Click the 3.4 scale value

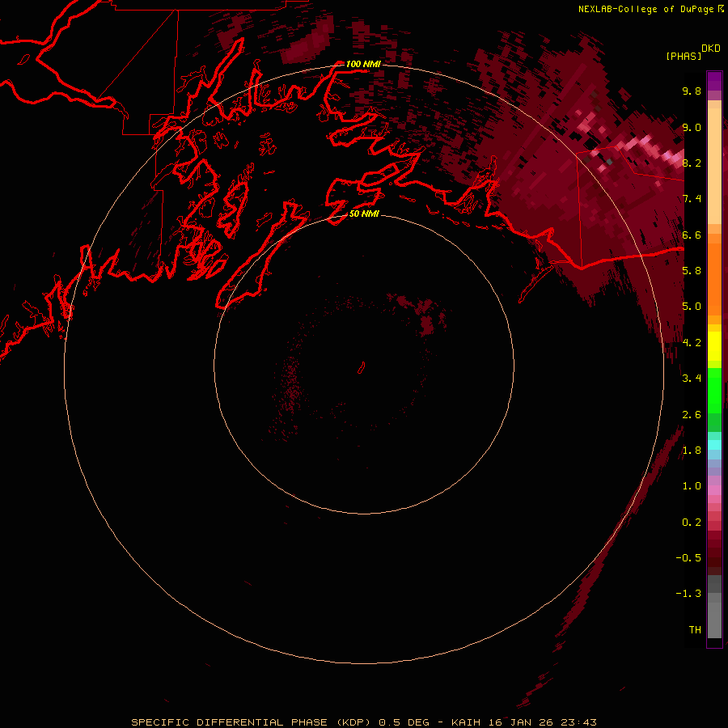[x=692, y=378]
